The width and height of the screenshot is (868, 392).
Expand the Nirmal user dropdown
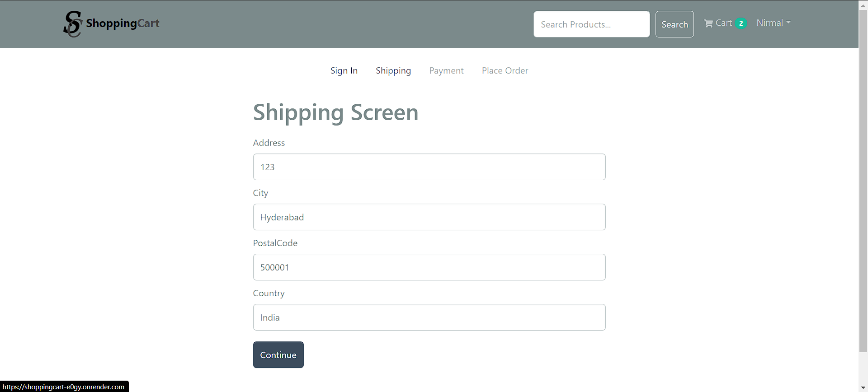pos(773,23)
